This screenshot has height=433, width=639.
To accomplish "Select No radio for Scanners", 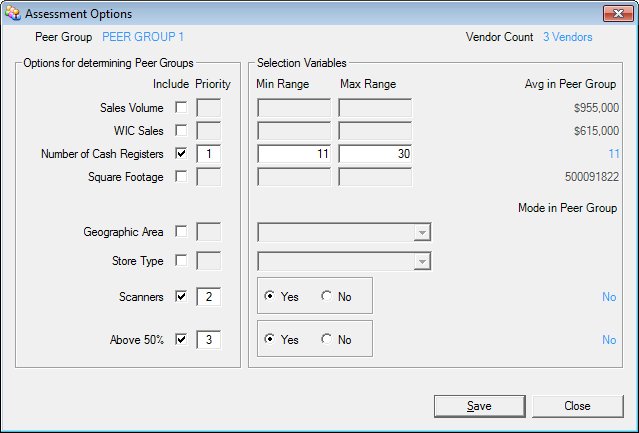I will click(326, 296).
